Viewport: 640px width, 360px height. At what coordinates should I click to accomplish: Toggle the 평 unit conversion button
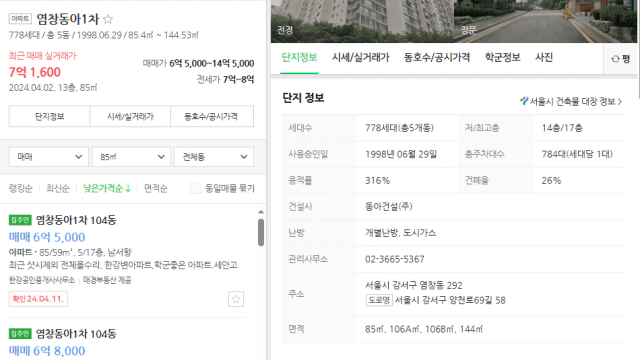(621, 59)
